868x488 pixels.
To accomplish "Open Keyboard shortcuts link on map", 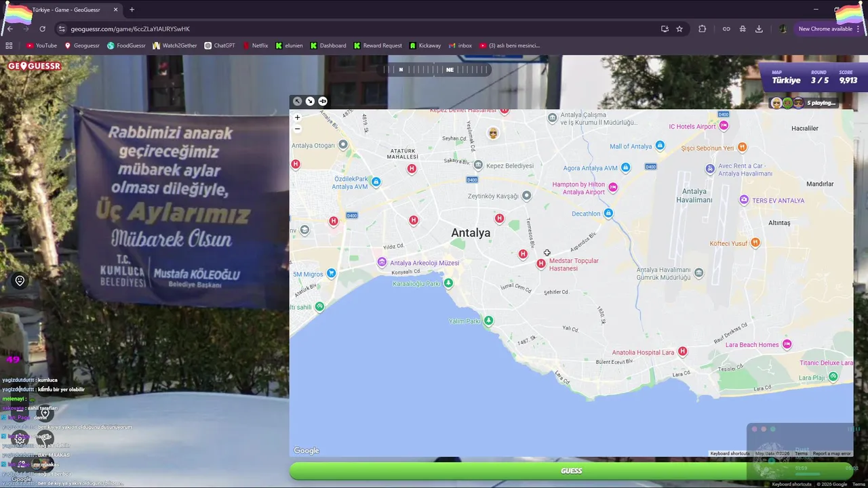I will coord(730,453).
